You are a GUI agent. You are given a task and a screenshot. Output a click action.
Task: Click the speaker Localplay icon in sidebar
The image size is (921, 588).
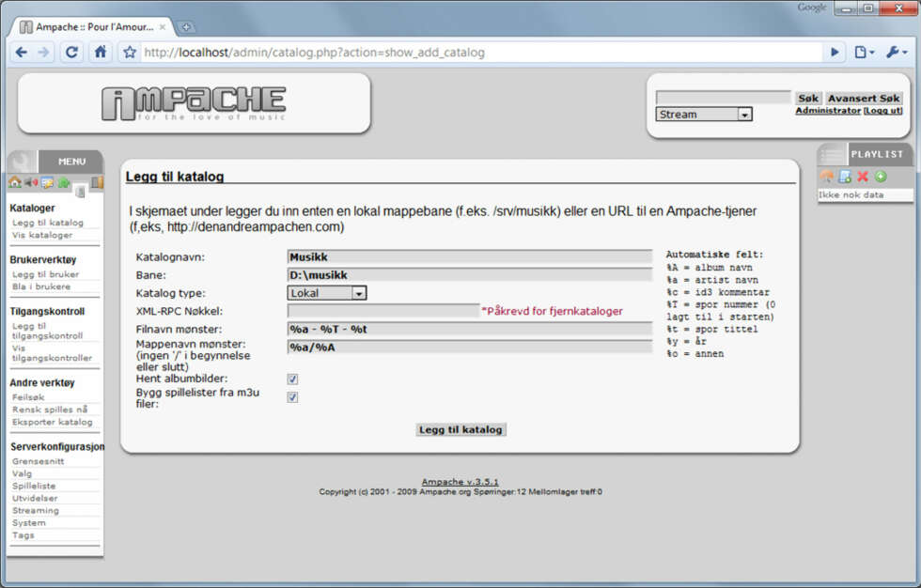coord(30,182)
